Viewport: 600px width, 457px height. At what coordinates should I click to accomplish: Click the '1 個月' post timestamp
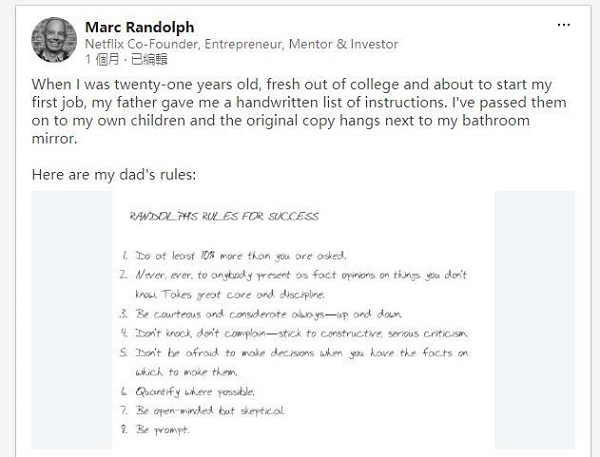(102, 60)
